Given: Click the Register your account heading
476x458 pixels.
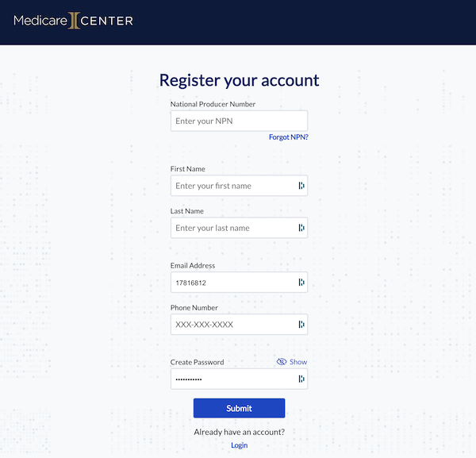Looking at the screenshot, I should (x=239, y=80).
